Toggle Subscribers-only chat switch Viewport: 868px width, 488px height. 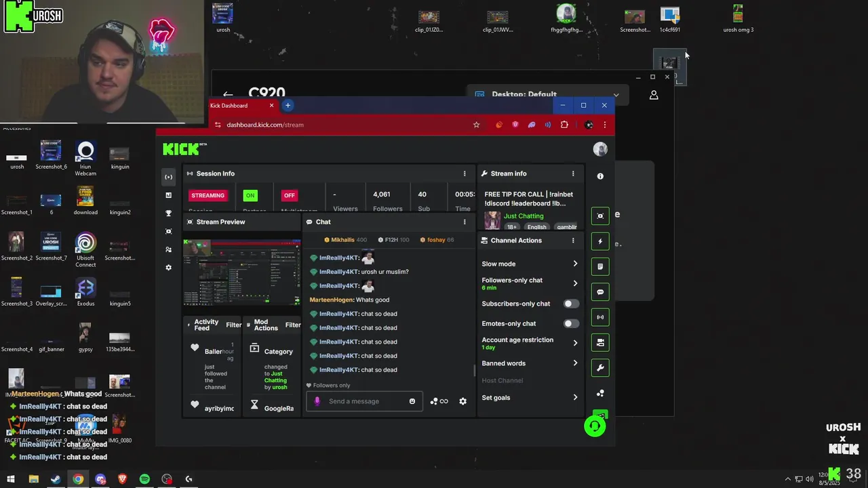(x=572, y=304)
